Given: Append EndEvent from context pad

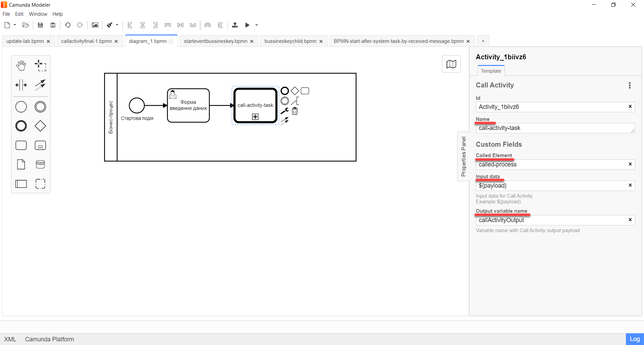Looking at the screenshot, I should (x=285, y=91).
